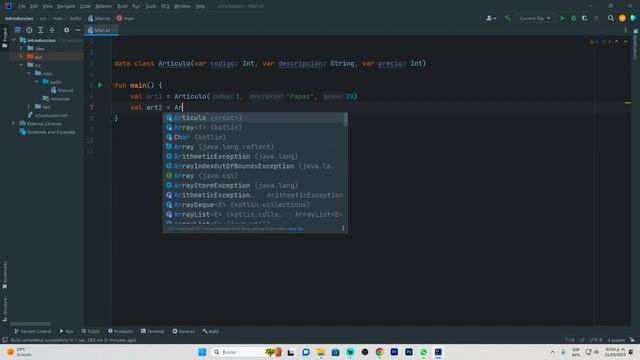The width and height of the screenshot is (640, 360).
Task: Expand the out folder
Action: (21, 57)
